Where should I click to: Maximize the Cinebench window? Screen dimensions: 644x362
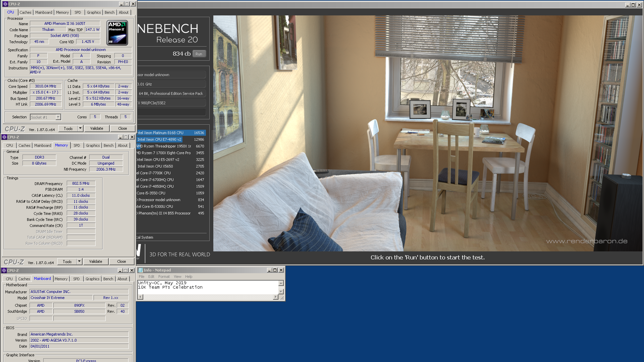[633, 5]
